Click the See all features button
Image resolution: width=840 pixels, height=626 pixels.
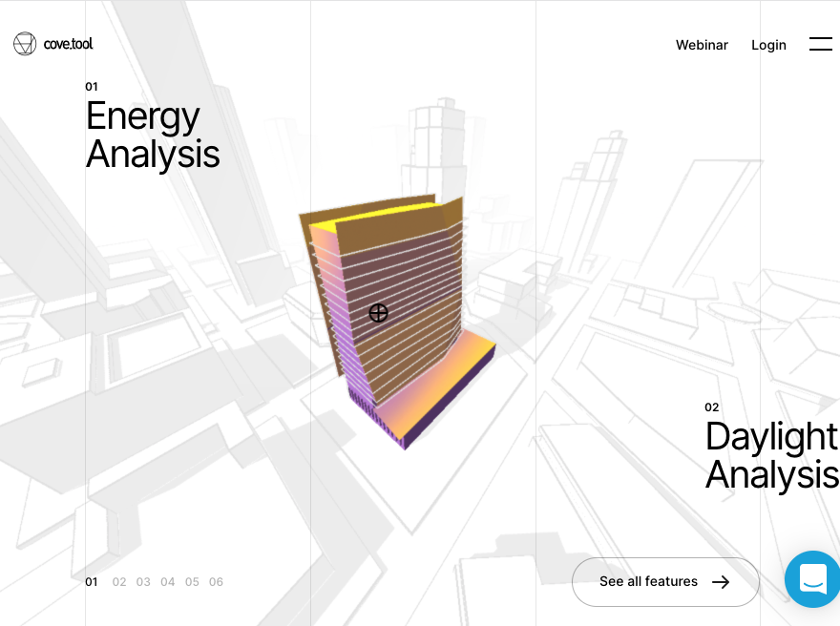(x=665, y=582)
